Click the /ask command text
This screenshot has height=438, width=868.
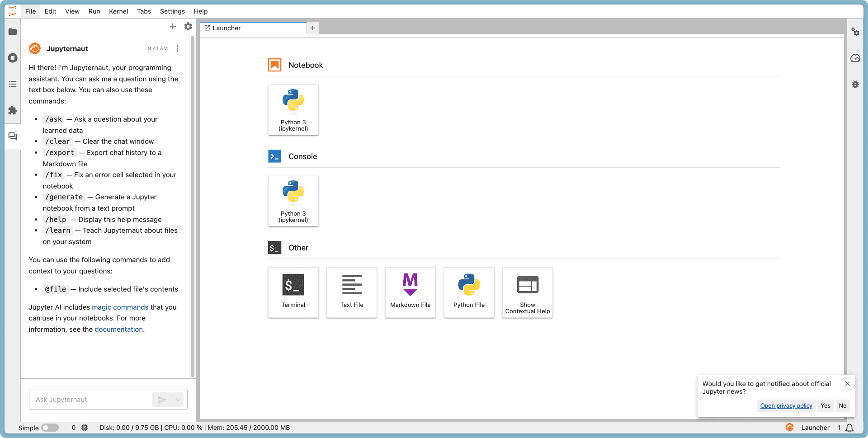click(x=54, y=119)
